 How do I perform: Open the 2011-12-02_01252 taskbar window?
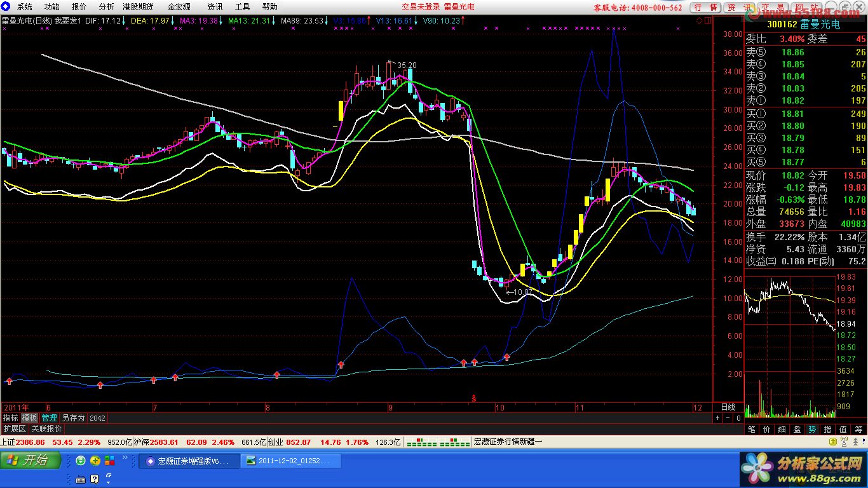[x=291, y=461]
